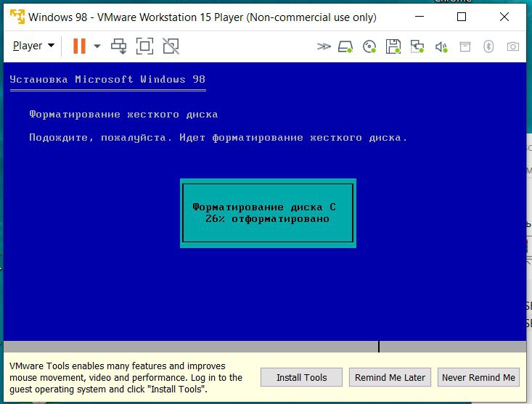Click the 'Установка Microsoft Windows 98' heading

pyautogui.click(x=107, y=79)
